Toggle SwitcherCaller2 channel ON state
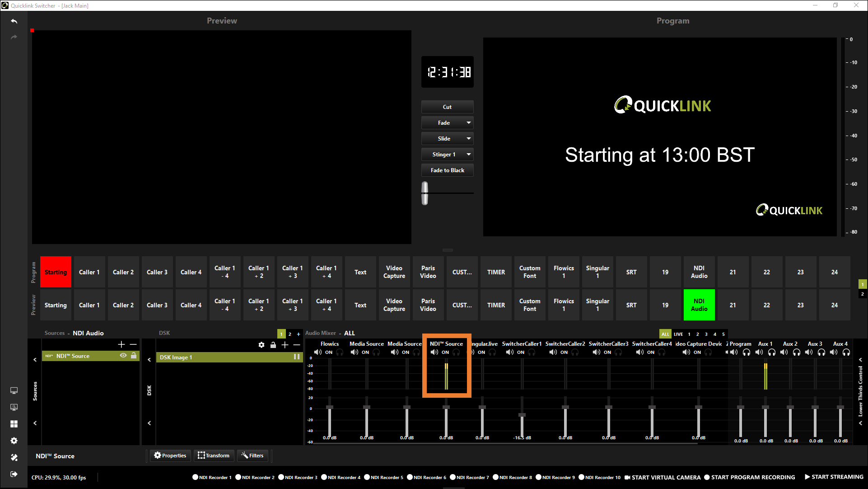 click(x=564, y=353)
